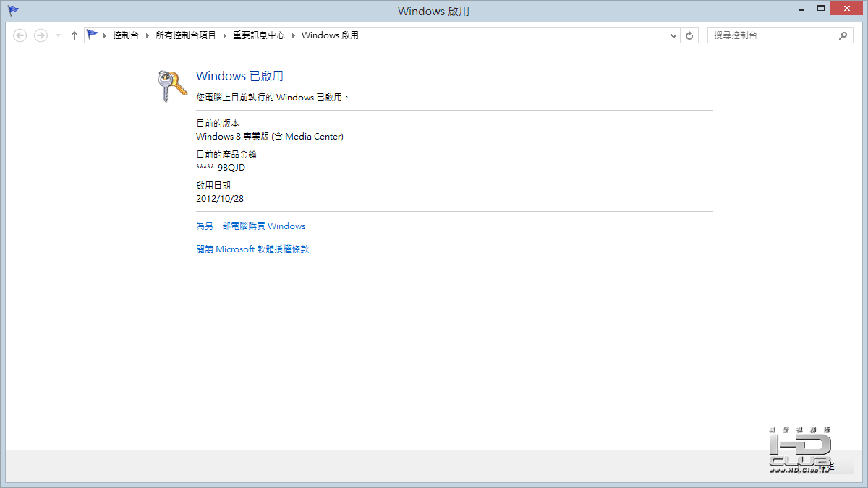Go back with the left arrow button
The height and width of the screenshot is (488, 868).
coord(20,35)
